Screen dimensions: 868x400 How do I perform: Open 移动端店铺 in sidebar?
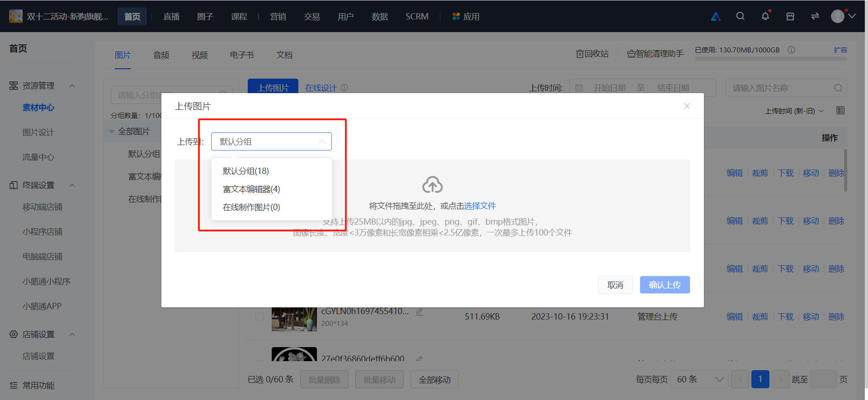42,207
